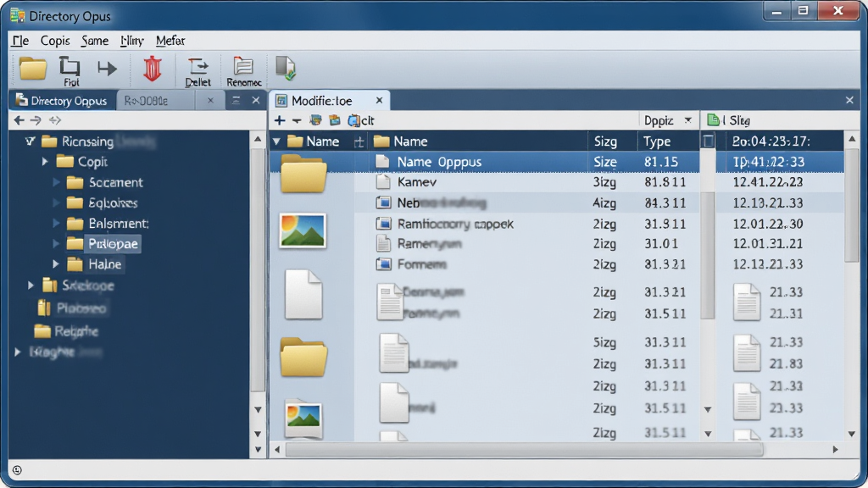Expand the Halne tree folder
This screenshot has height=488, width=868.
(56, 264)
